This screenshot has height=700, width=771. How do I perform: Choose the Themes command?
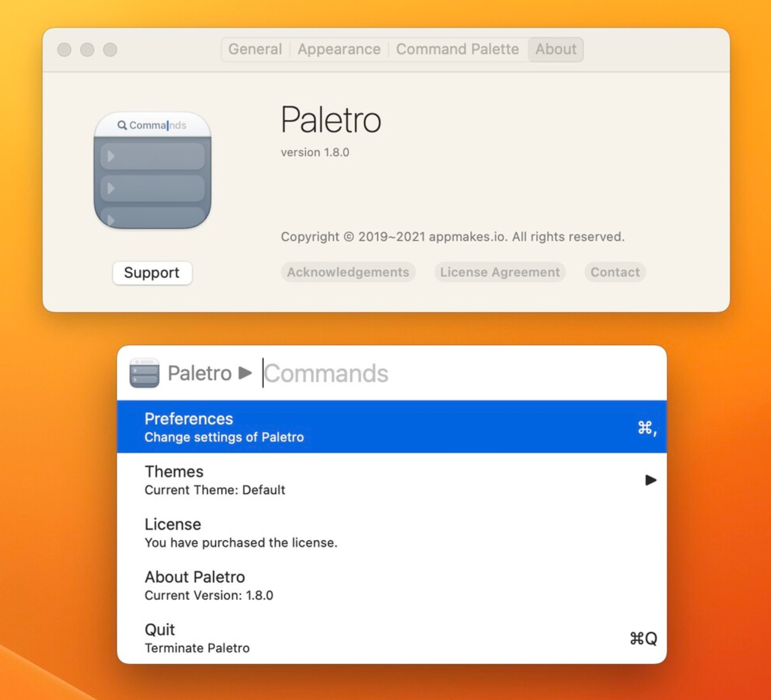[x=392, y=480]
